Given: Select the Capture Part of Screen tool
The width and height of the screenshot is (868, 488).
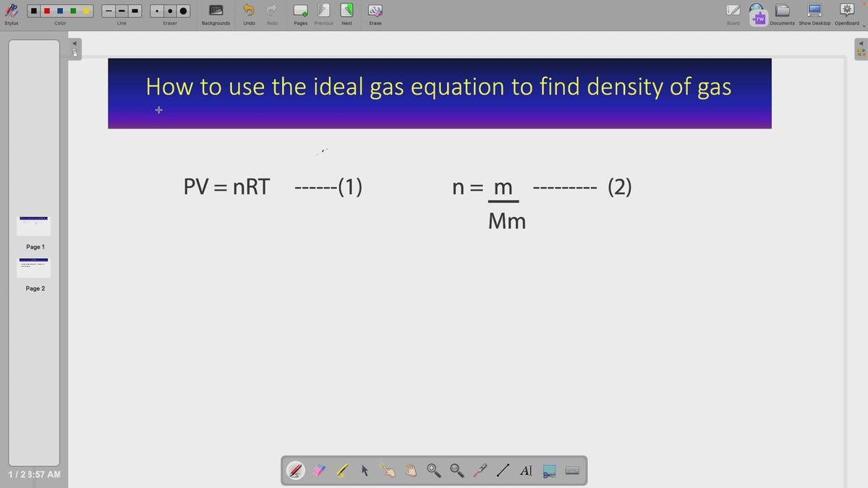Looking at the screenshot, I should point(548,471).
